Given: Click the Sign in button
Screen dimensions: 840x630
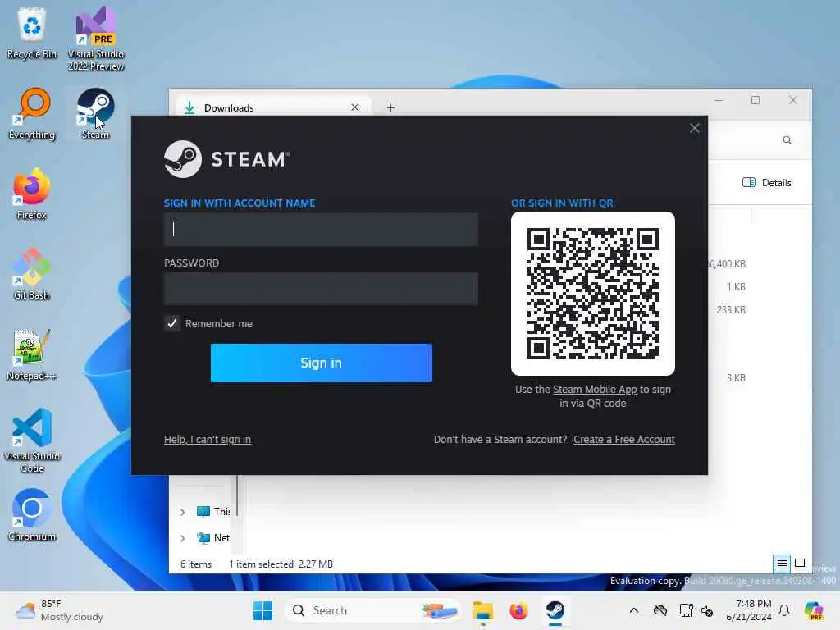Looking at the screenshot, I should coord(322,363).
